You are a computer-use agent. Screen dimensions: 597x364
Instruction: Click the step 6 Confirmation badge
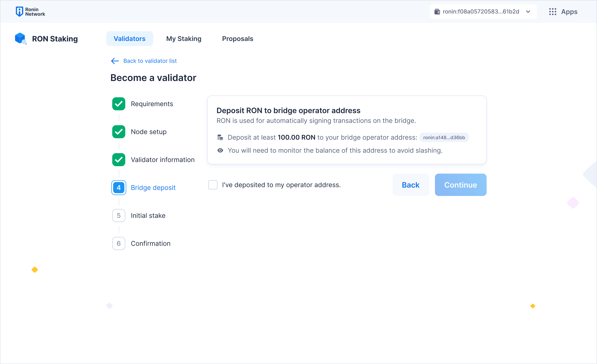(x=119, y=243)
